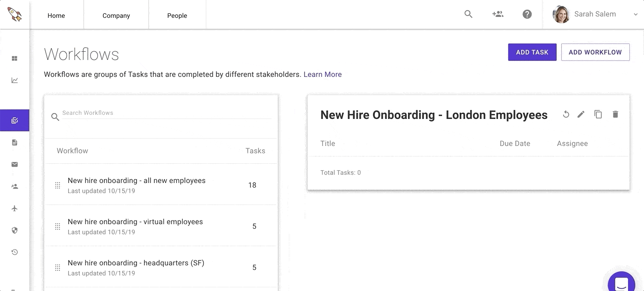Click the global search magnifier icon
The width and height of the screenshot is (644, 291).
[468, 14]
